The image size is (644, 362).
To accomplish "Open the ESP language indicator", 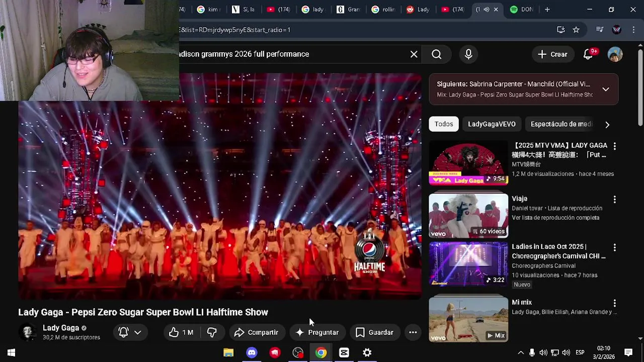I will tap(580, 352).
